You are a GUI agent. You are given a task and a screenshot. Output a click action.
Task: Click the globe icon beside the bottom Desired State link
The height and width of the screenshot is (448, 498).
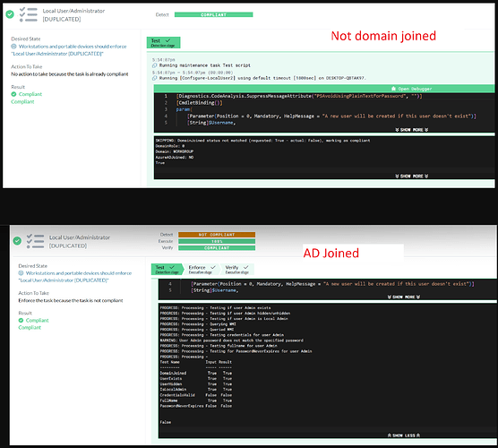[x=21, y=273]
